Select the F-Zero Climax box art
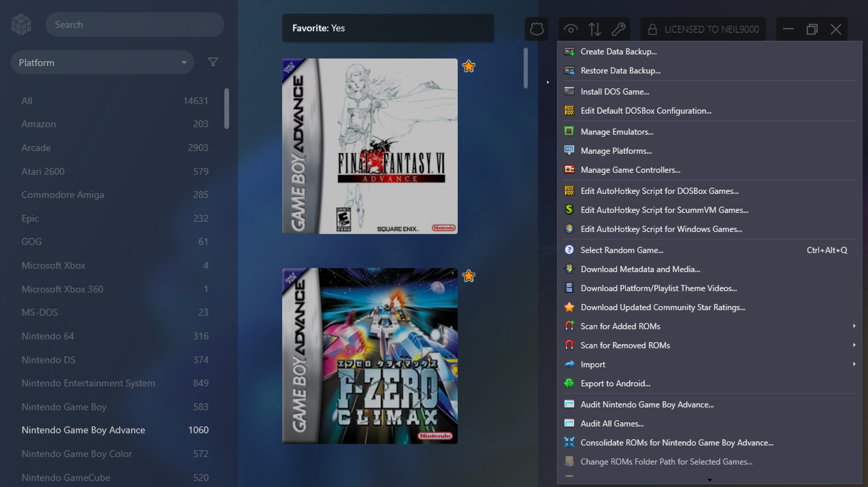Viewport: 868px width, 487px height. [370, 356]
